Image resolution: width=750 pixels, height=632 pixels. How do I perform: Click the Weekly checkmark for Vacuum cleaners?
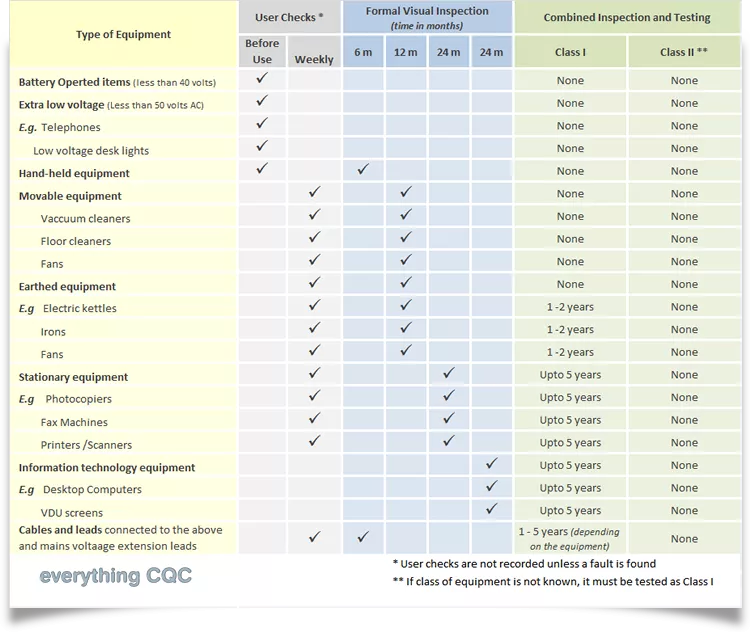point(314,215)
